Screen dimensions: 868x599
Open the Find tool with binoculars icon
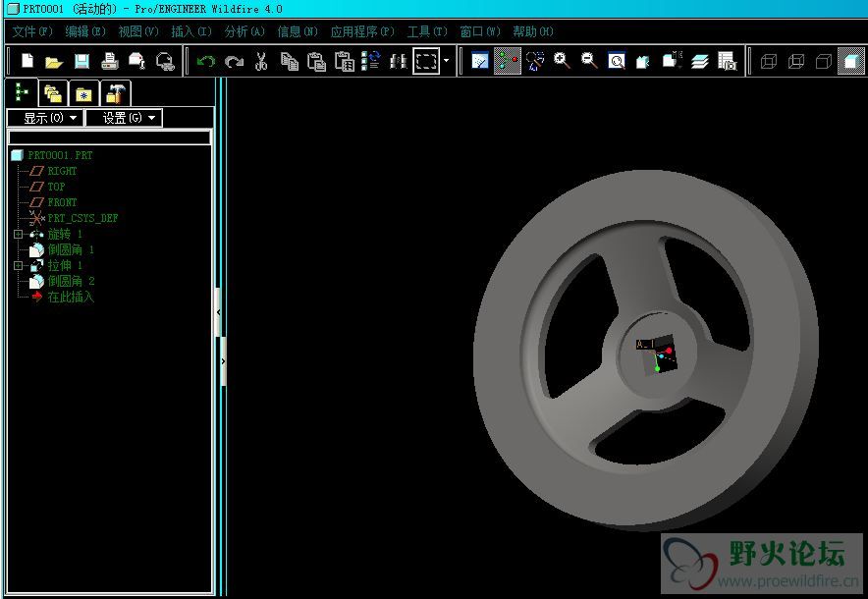pos(398,61)
